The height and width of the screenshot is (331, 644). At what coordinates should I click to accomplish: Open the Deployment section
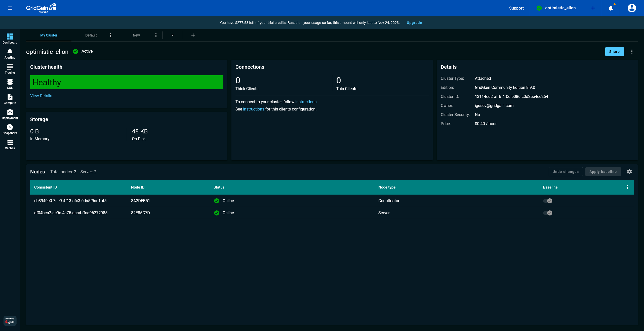tap(10, 114)
